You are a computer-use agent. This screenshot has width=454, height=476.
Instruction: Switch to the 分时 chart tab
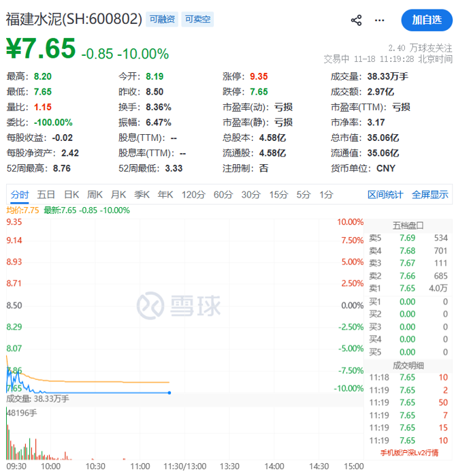20,195
